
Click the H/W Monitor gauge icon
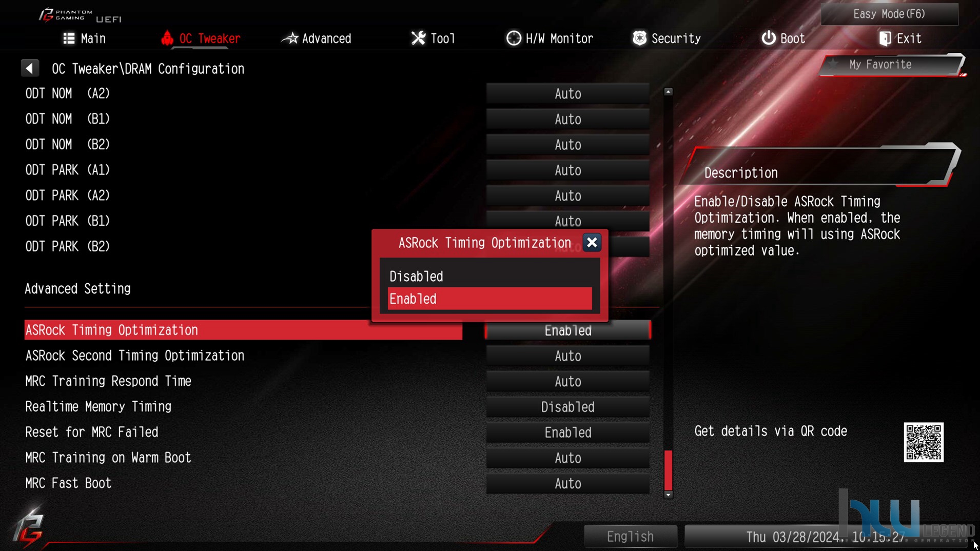point(513,38)
